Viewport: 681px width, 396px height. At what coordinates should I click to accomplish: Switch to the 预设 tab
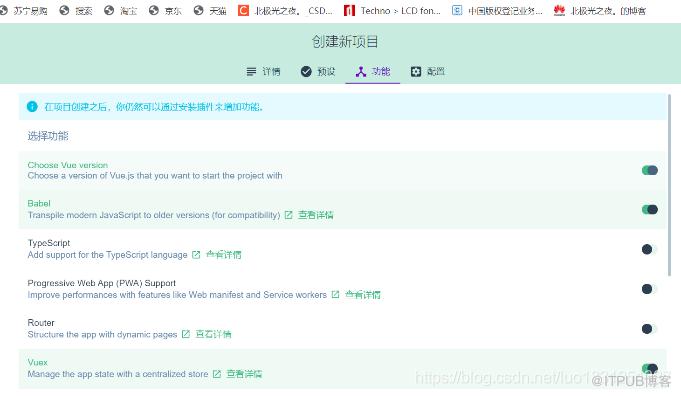(318, 72)
